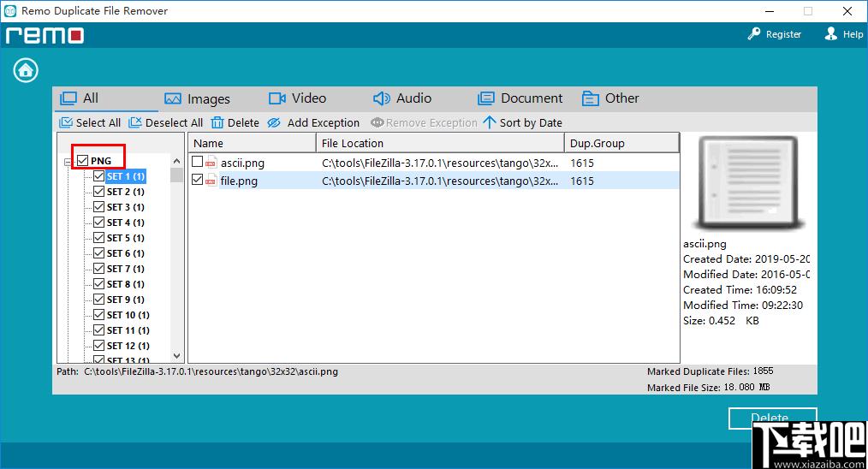Select the ascii.png file name
The width and height of the screenshot is (868, 469).
tap(242, 163)
